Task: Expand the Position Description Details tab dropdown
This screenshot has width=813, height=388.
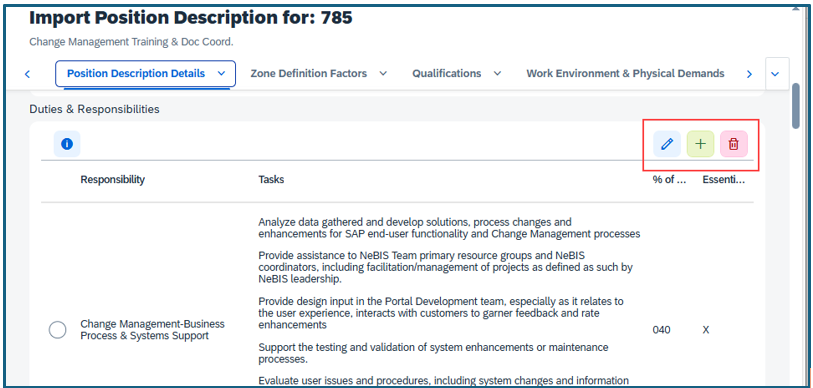Action: (x=221, y=74)
